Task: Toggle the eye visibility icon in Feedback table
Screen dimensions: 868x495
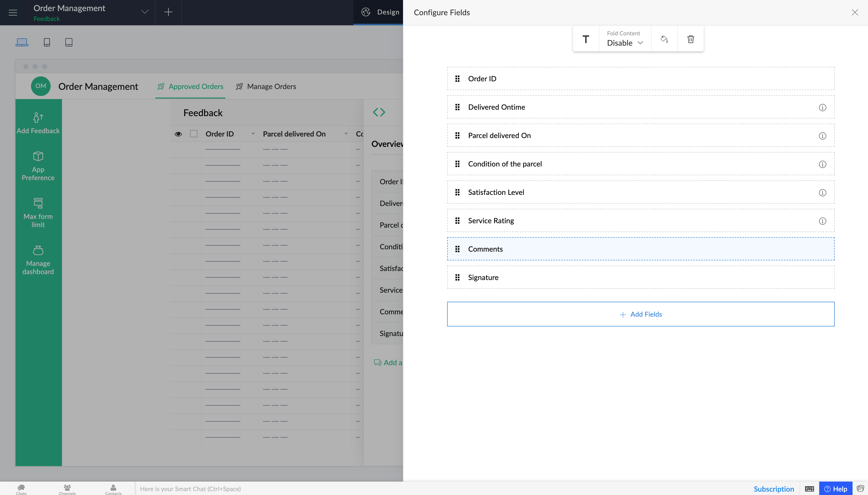Action: [178, 134]
